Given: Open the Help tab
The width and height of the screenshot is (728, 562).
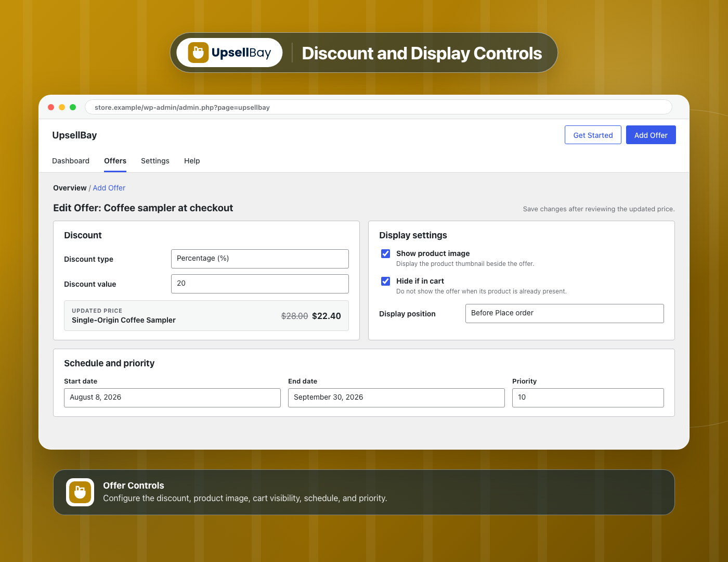Looking at the screenshot, I should point(192,161).
